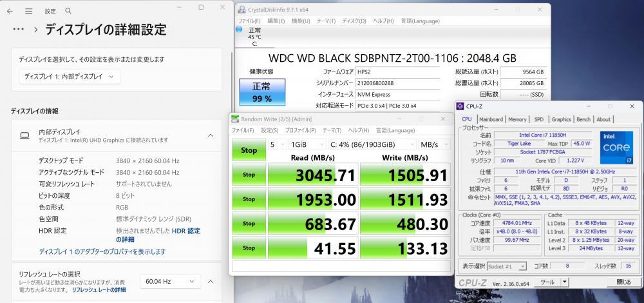Open 言語(Language) menu in CrystalDiskMark
The height and width of the screenshot is (303, 644).
tap(395, 130)
